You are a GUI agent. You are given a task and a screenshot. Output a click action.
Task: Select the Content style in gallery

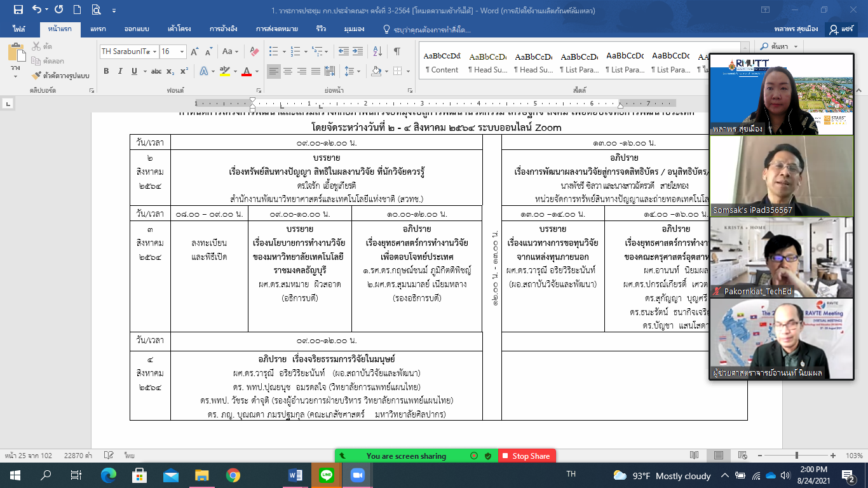coord(442,62)
